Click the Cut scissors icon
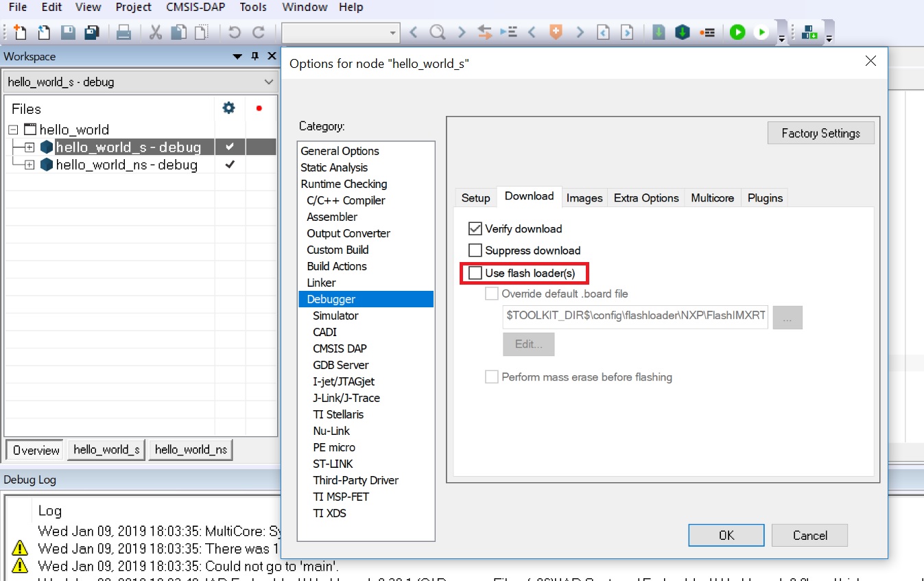This screenshot has width=924, height=581. [x=156, y=32]
